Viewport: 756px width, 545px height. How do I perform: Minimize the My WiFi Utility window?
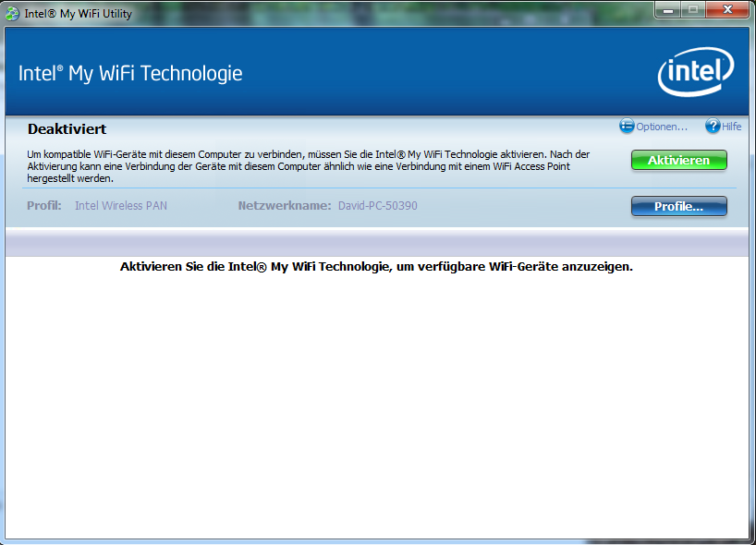coord(668,9)
